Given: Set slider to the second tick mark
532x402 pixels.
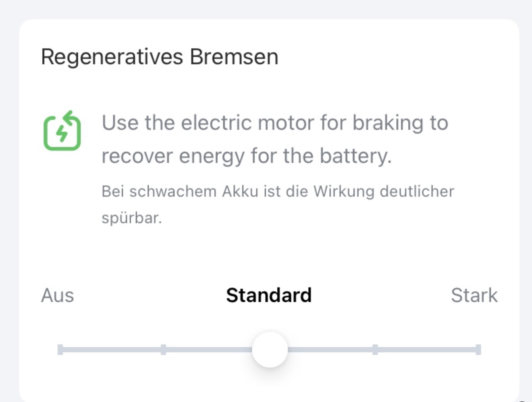Looking at the screenshot, I should click(163, 350).
